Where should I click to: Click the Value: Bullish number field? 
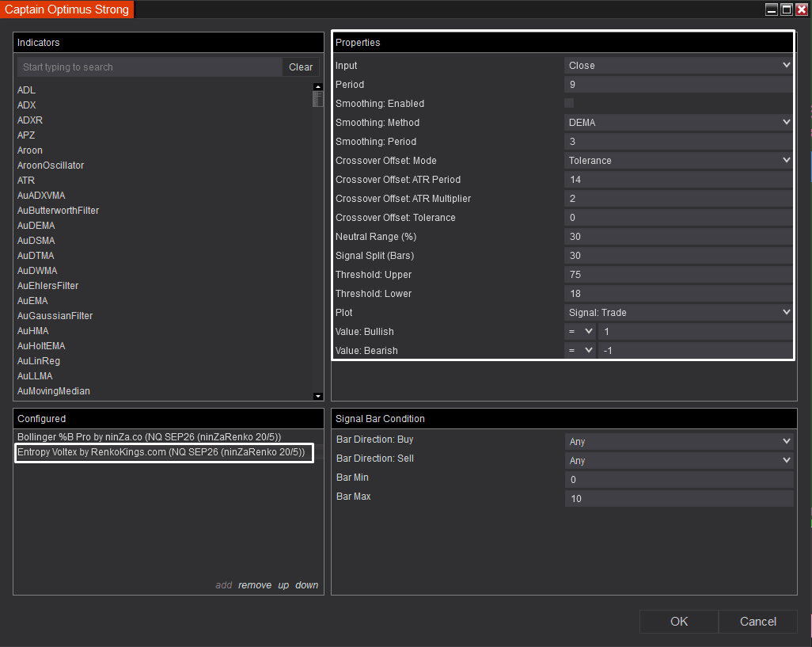[x=695, y=332]
